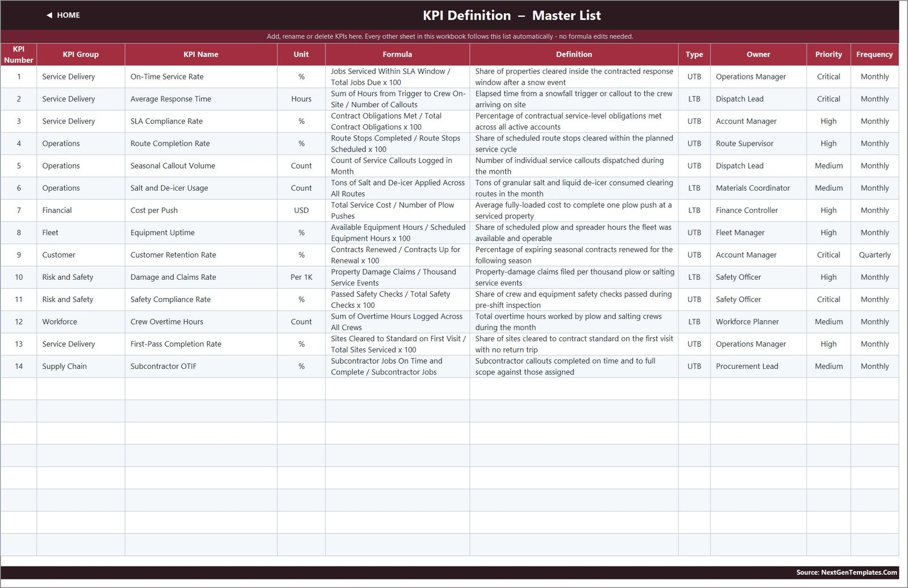The height and width of the screenshot is (588, 908).
Task: Select the Damage and Claims Rate cell
Action: [201, 277]
